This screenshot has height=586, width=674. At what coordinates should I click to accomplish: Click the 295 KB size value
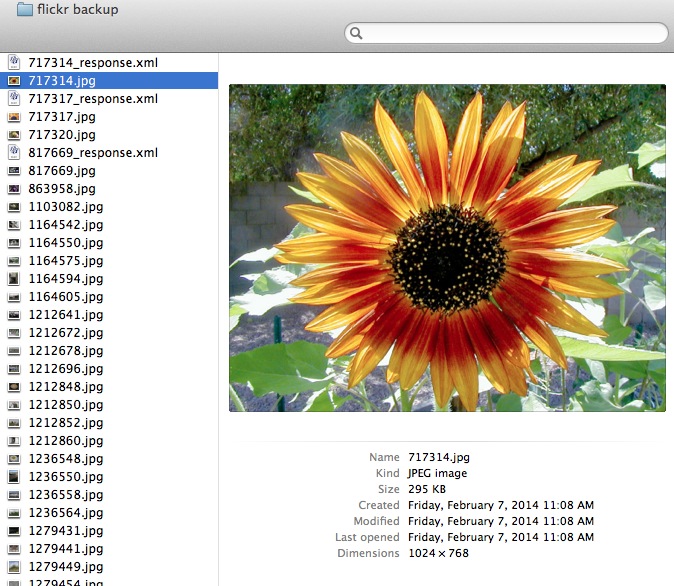pos(427,489)
